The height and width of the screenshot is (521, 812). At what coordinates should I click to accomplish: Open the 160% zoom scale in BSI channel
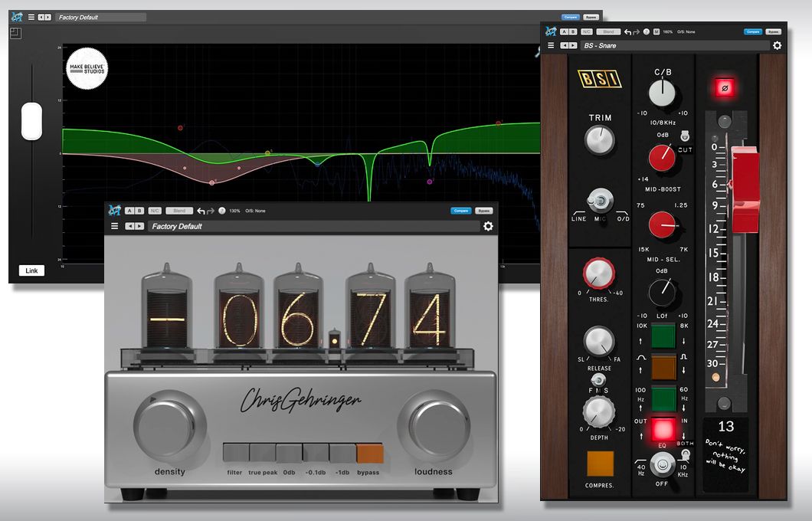(668, 31)
